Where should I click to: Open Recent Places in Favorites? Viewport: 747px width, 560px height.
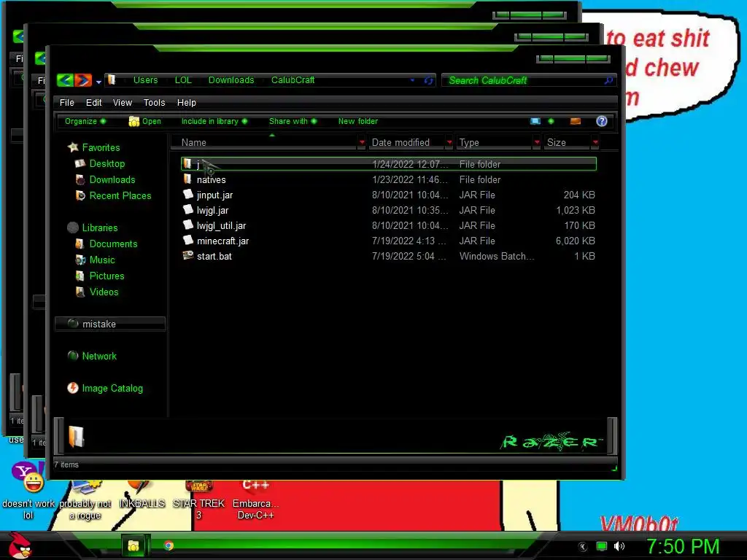(x=120, y=195)
